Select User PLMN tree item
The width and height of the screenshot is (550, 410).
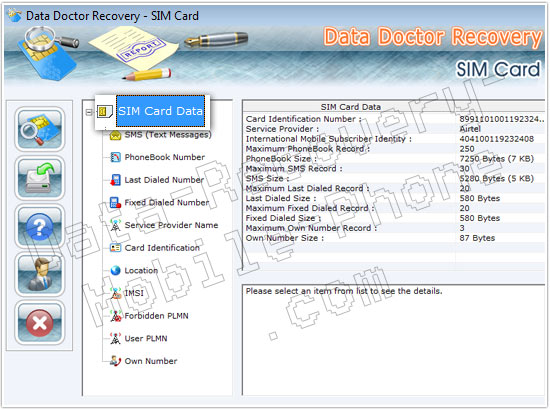pyautogui.click(x=146, y=338)
